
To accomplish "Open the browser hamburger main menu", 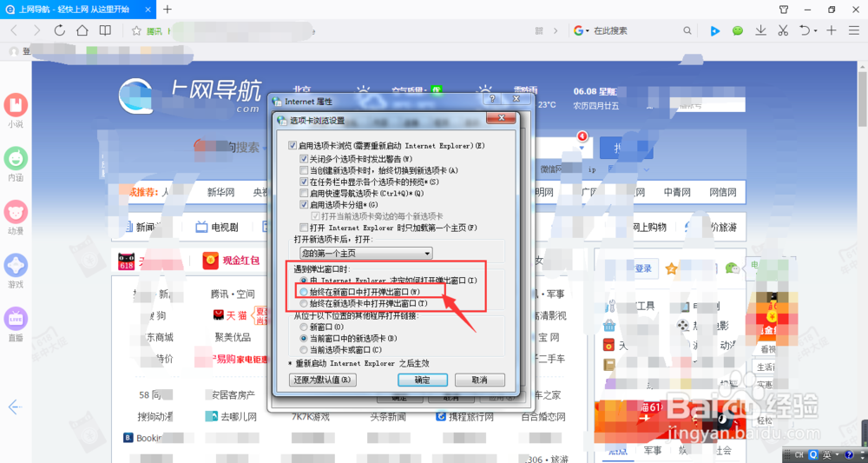I will 853,30.
